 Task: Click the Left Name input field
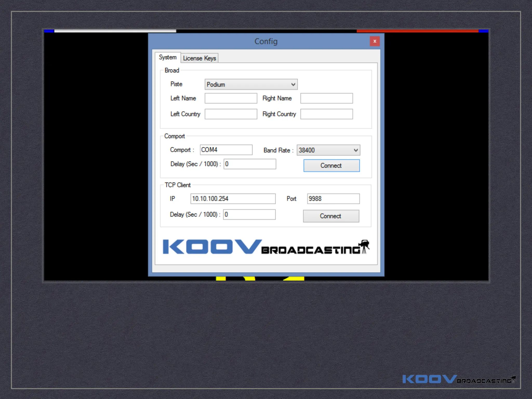[x=231, y=98]
